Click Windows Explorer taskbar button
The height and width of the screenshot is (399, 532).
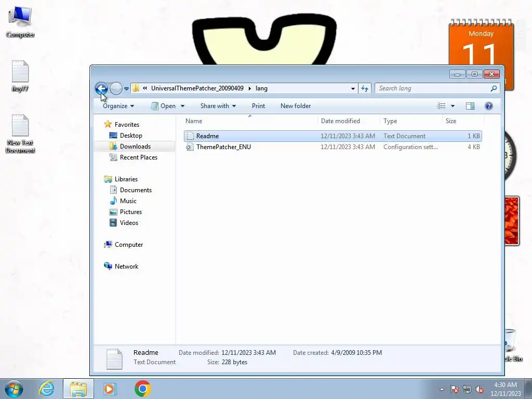pyautogui.click(x=78, y=389)
